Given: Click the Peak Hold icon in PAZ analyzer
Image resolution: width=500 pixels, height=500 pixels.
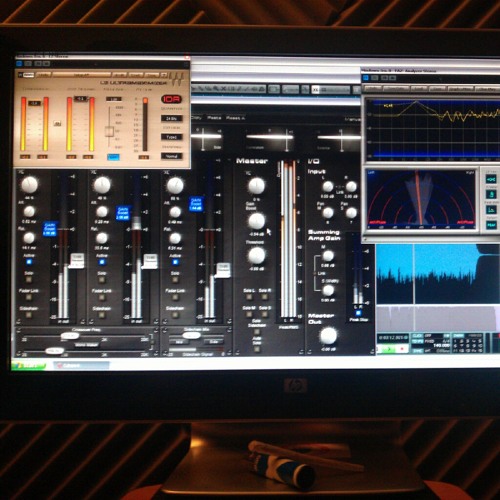Looking at the screenshot, I should coord(491,210).
